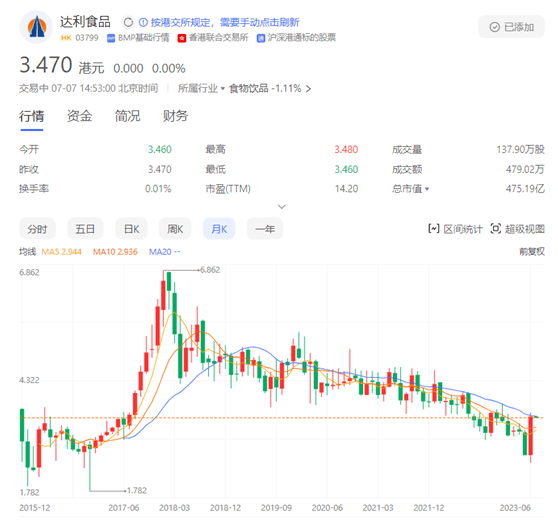Screen dimensions: 558x522
Task: Click the 区间统计 chart icon
Action: [x=434, y=228]
